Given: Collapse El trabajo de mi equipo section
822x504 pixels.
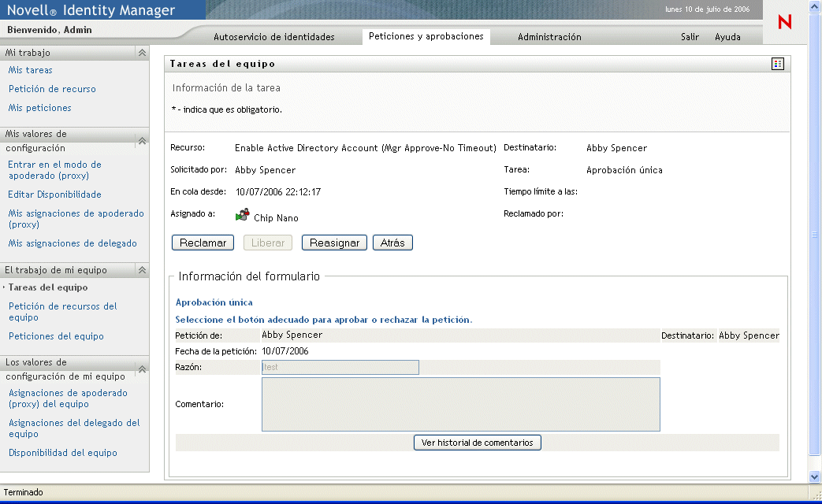Looking at the screenshot, I should click(142, 270).
